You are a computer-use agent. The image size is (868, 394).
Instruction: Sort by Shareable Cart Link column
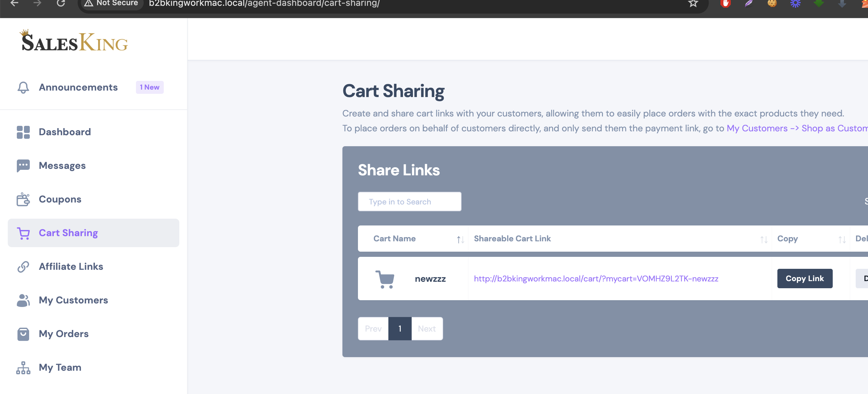763,239
